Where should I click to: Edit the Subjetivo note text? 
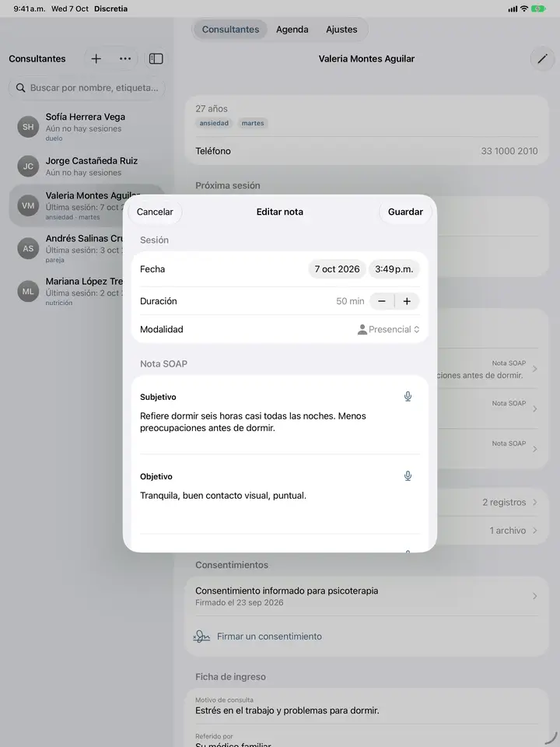pos(280,422)
